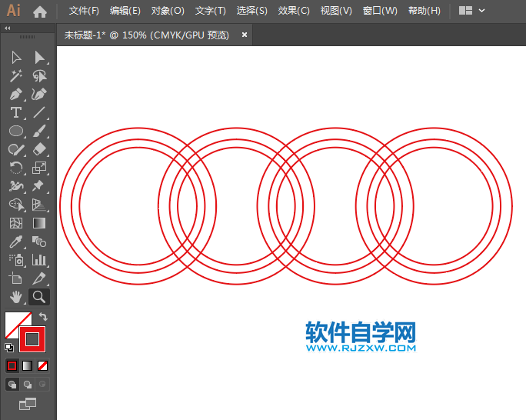Click the fill color box
Screen dimensions: 526x420
(x=12, y=319)
